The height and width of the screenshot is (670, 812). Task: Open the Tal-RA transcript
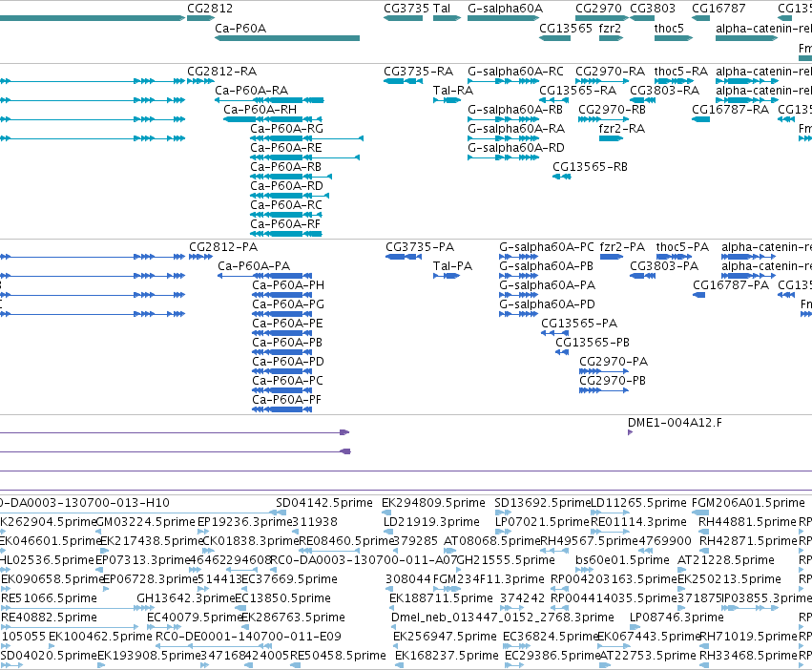click(447, 100)
